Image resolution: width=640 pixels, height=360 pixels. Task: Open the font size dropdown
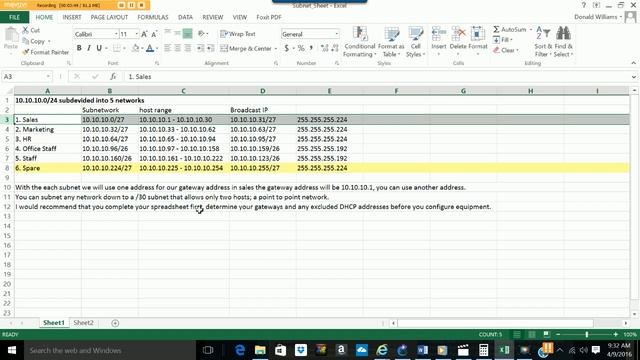pos(136,34)
